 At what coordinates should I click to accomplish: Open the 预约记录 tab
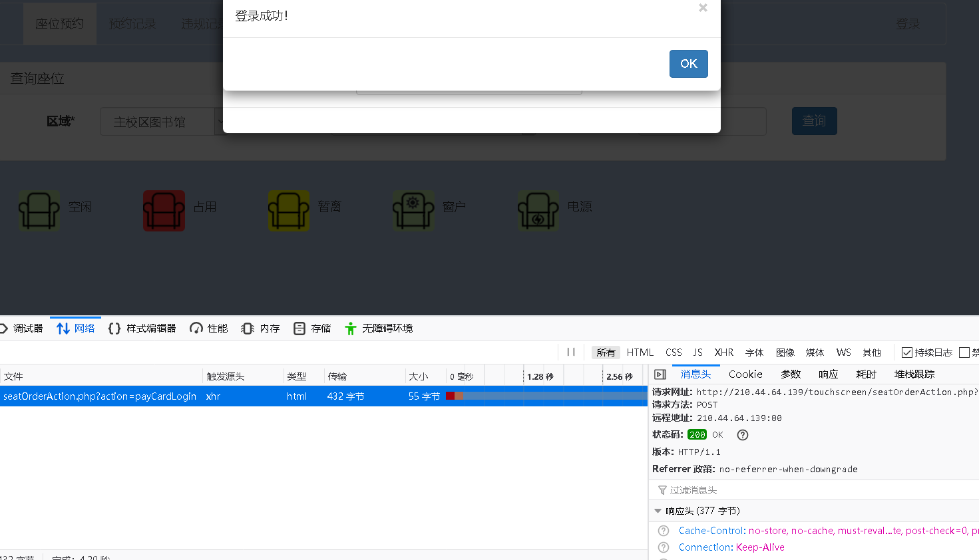pos(132,24)
